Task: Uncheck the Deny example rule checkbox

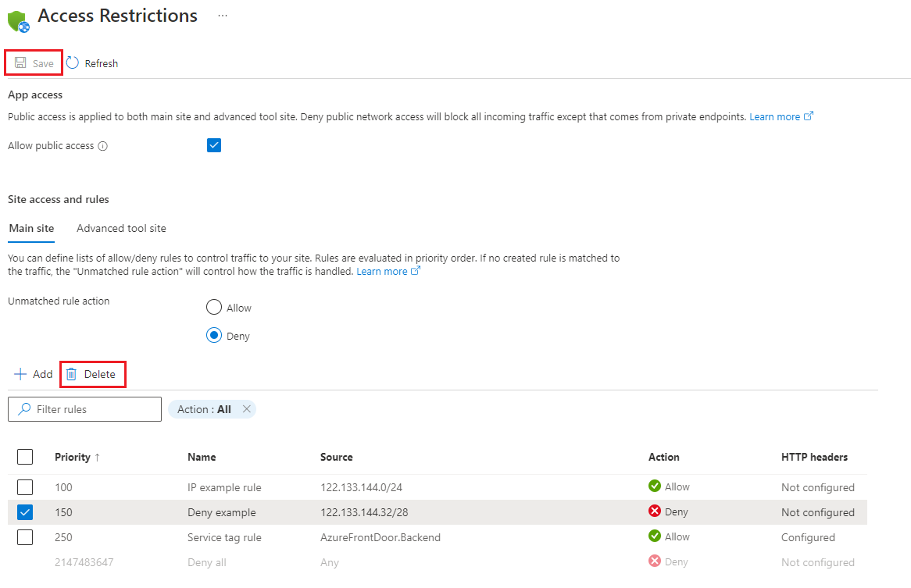Action: click(x=25, y=512)
